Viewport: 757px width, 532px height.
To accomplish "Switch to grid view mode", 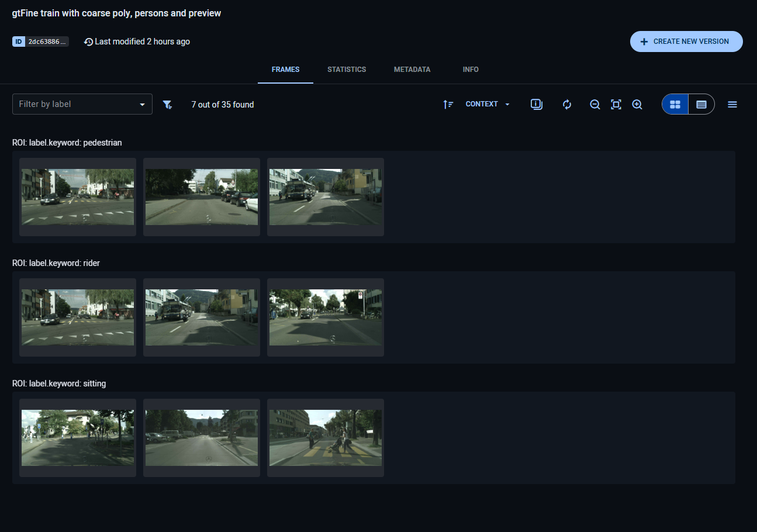I will point(675,105).
